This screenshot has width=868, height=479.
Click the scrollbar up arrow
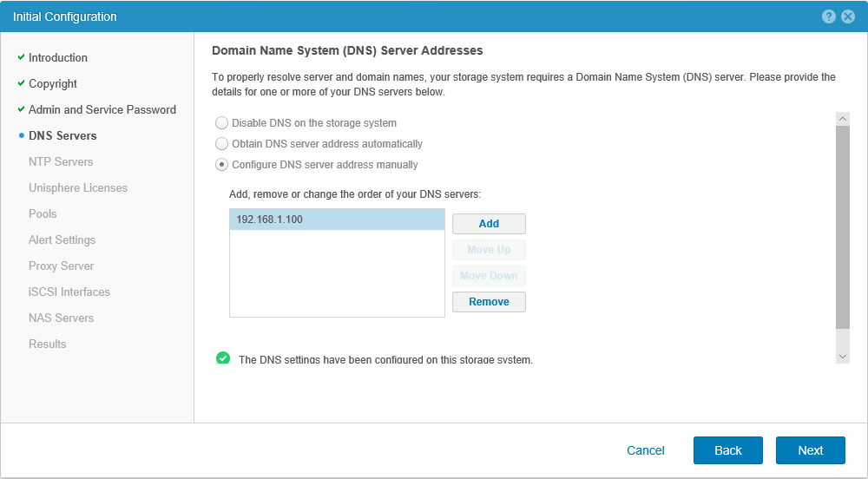843,119
